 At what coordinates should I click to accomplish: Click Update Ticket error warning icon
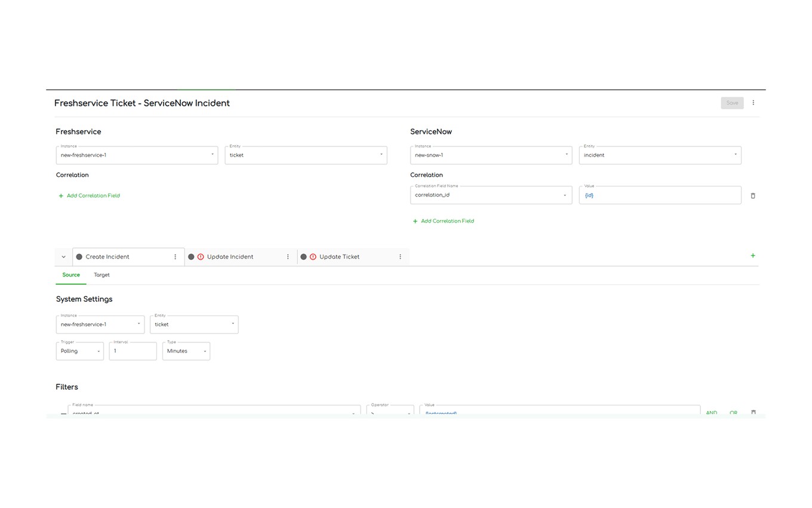point(313,257)
